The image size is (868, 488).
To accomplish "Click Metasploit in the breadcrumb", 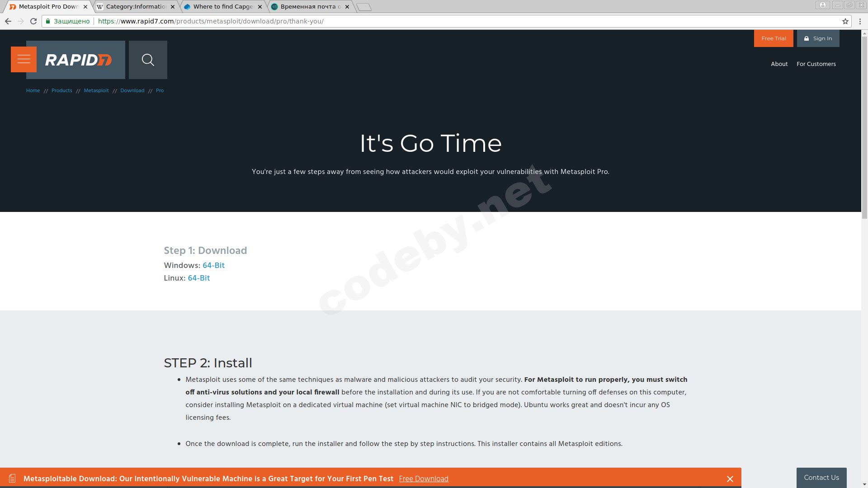I will click(x=96, y=91).
